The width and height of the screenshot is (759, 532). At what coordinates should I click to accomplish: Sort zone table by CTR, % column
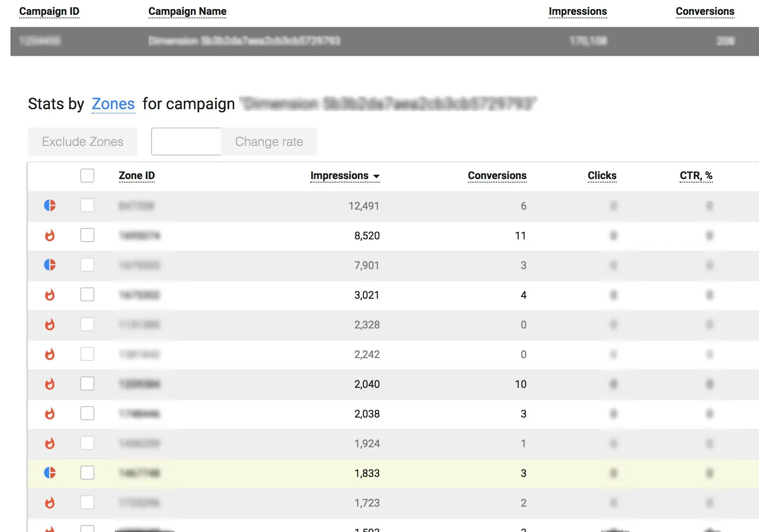[x=696, y=176]
